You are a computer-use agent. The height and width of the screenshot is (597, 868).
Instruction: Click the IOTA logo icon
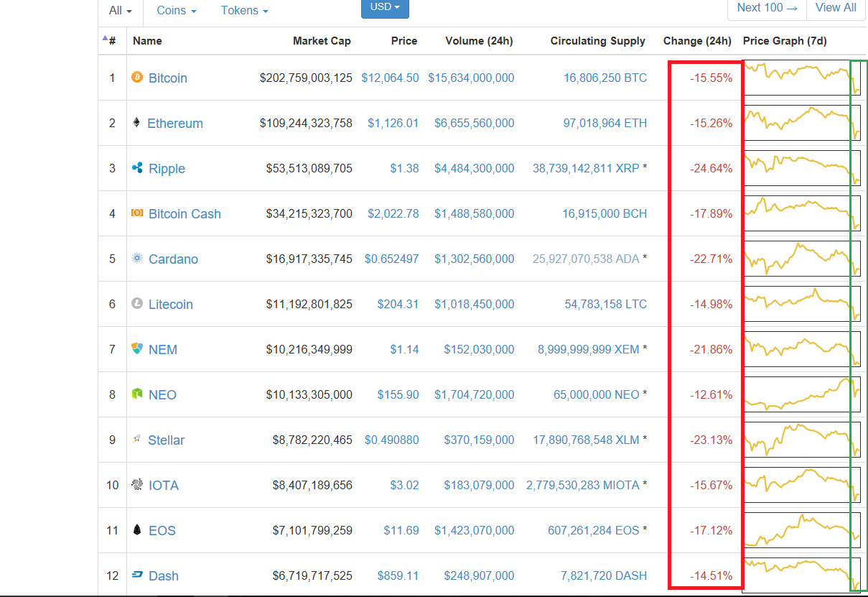(x=137, y=484)
